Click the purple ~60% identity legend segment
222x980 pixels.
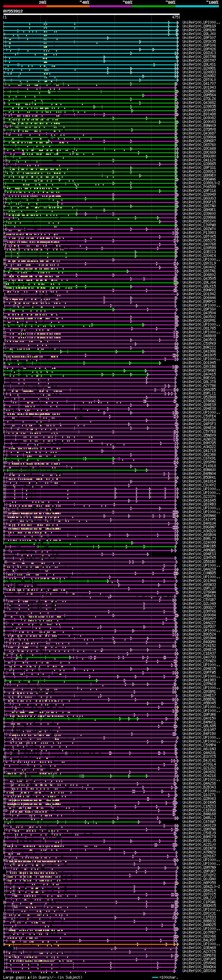coord(111,6)
